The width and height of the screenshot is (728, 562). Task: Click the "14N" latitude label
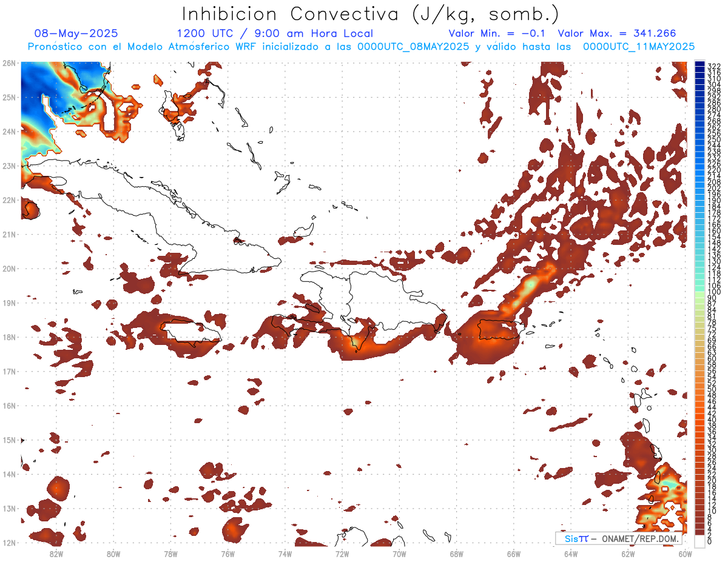tap(9, 474)
